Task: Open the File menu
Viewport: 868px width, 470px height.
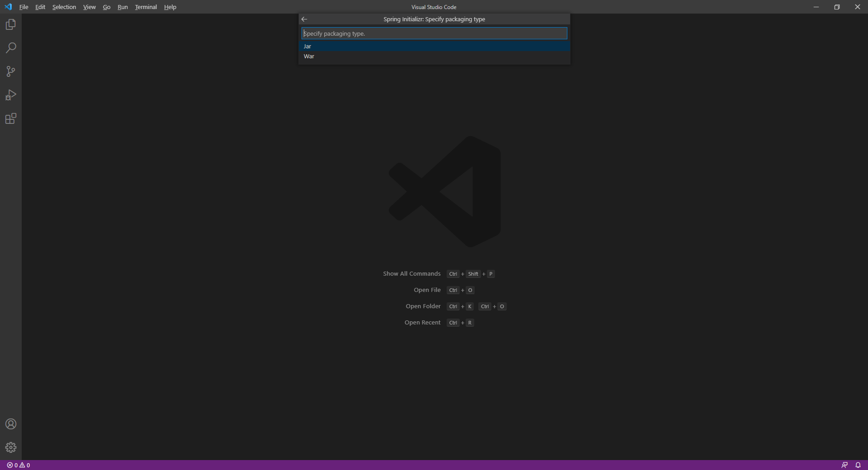Action: pos(24,7)
